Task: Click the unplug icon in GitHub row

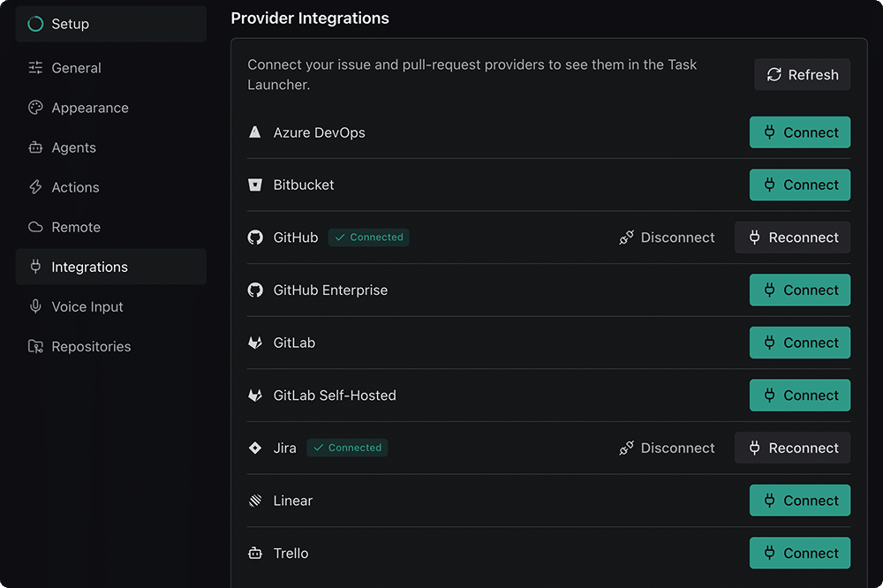Action: [x=626, y=237]
